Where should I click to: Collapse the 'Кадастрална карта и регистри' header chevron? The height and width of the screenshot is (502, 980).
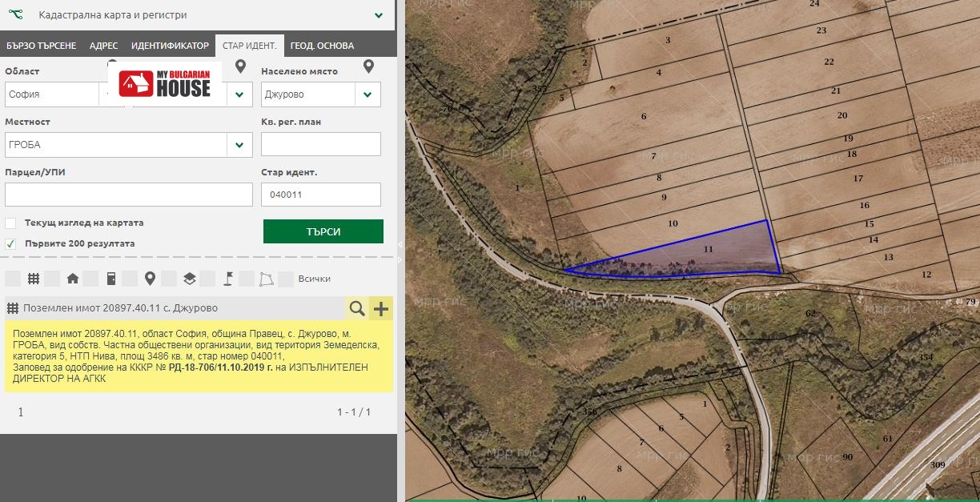pyautogui.click(x=378, y=15)
